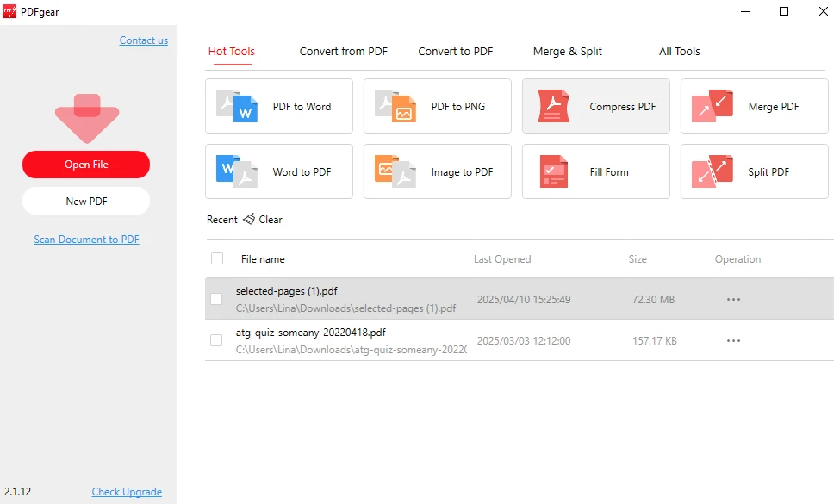This screenshot has width=840, height=504.
Task: Click the Last Opened column header
Action: [502, 259]
